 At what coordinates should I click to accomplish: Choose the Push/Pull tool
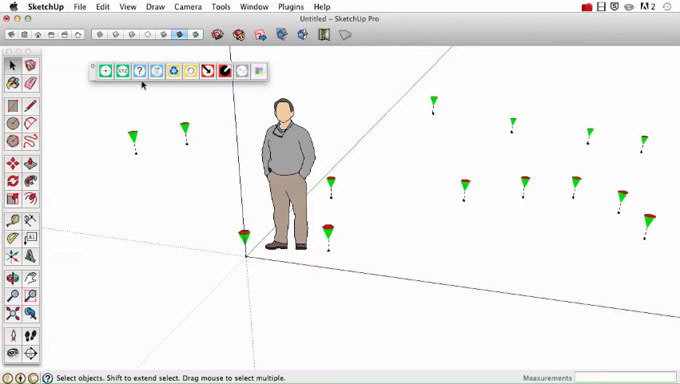pyautogui.click(x=30, y=164)
